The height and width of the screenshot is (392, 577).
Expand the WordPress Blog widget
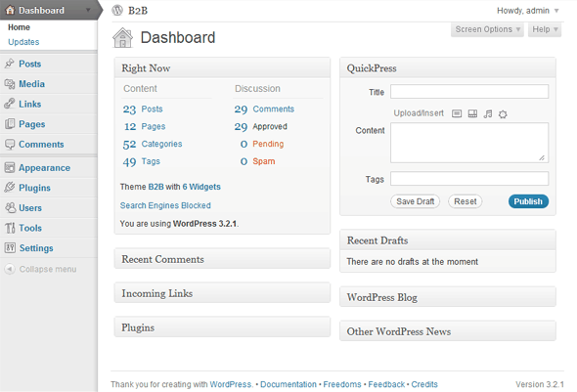pos(448,297)
